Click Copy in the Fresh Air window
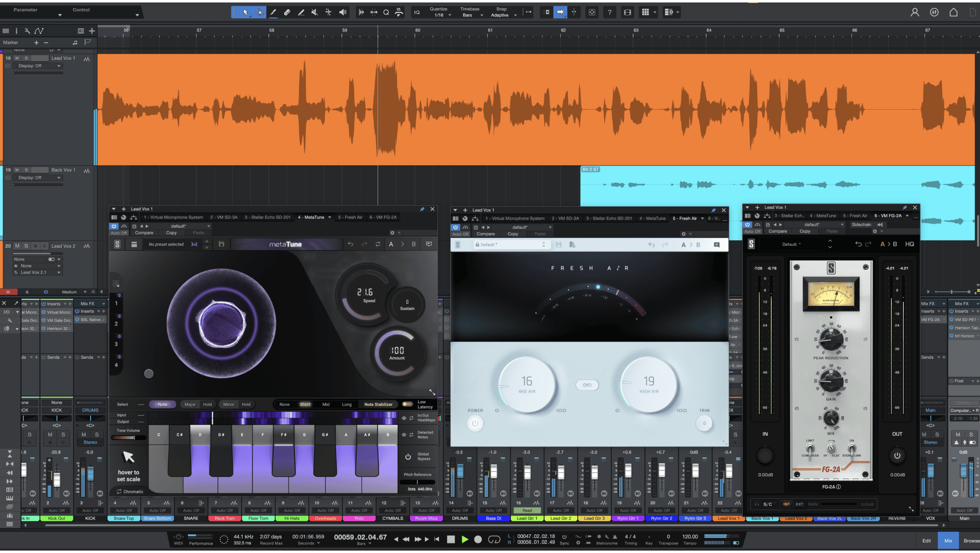Screen dimensions: 980x553 tap(513, 234)
